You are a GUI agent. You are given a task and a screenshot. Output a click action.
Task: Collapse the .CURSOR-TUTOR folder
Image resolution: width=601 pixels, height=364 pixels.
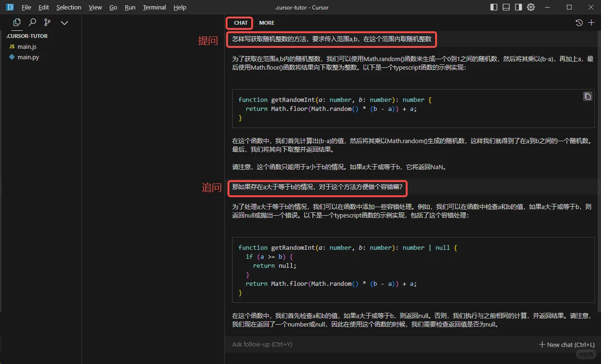coord(27,36)
